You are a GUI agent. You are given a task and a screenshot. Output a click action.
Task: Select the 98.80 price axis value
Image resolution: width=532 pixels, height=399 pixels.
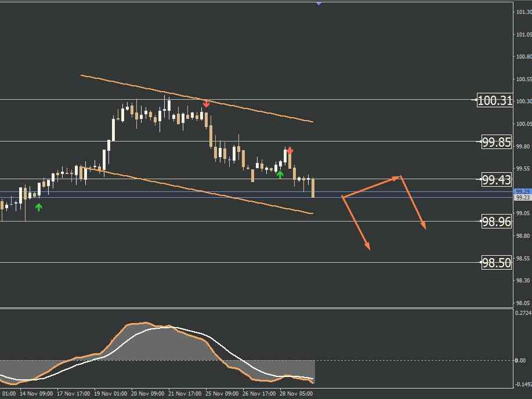523,235
